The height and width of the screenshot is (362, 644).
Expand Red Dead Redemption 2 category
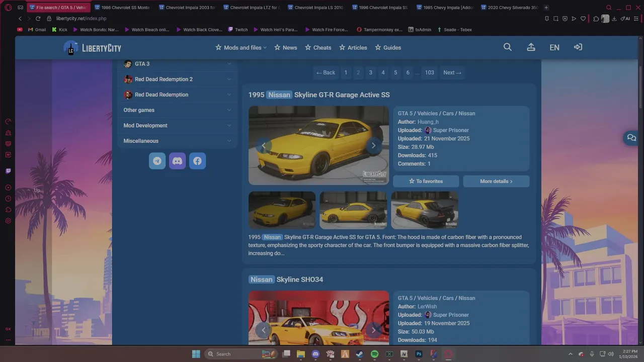coord(178,79)
